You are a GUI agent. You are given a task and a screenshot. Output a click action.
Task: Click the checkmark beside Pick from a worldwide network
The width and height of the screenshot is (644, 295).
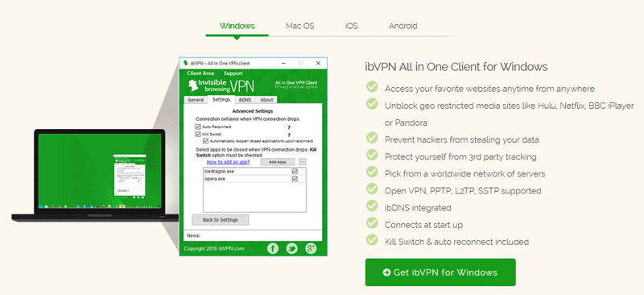click(372, 172)
